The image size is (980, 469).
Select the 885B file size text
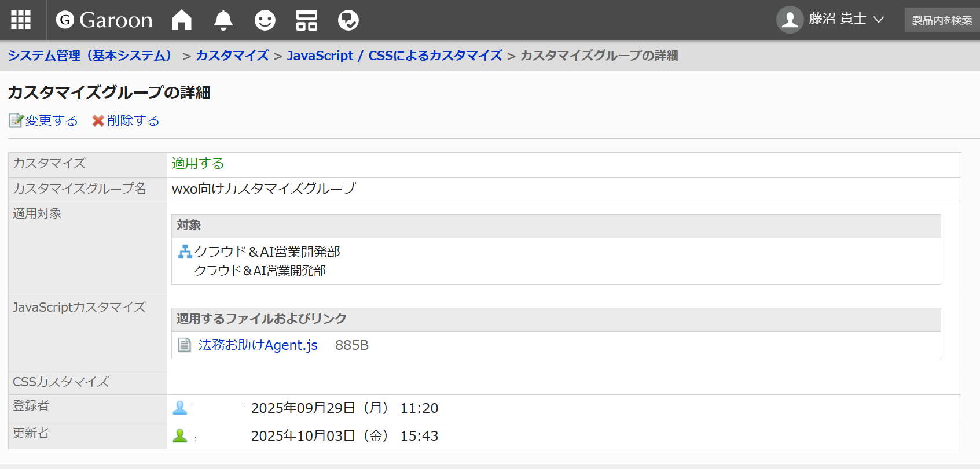(x=352, y=345)
